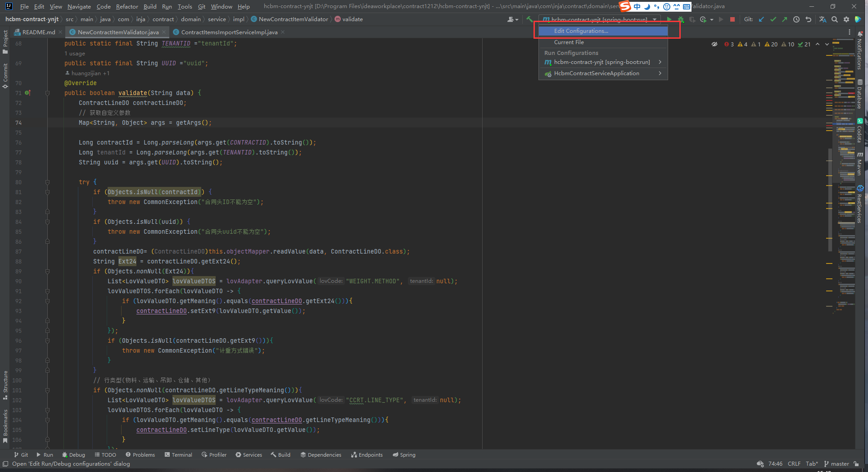Image resolution: width=868 pixels, height=472 pixels.
Task: Commit changes with the Git green checkmark
Action: point(773,19)
